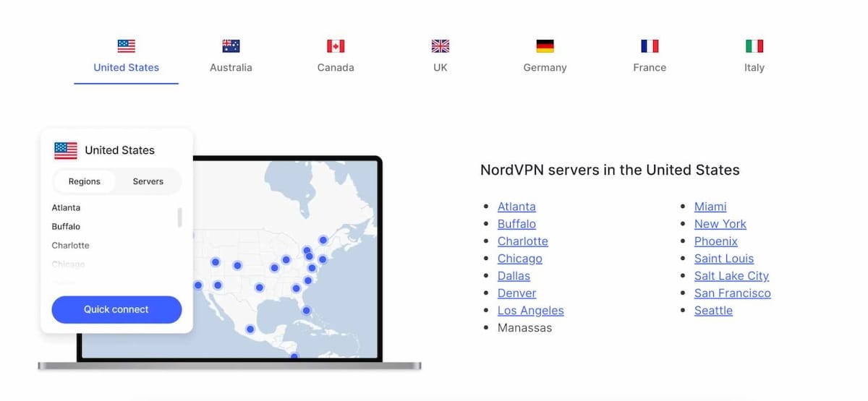Follow the Dallas server link
868x401 pixels.
click(x=514, y=276)
